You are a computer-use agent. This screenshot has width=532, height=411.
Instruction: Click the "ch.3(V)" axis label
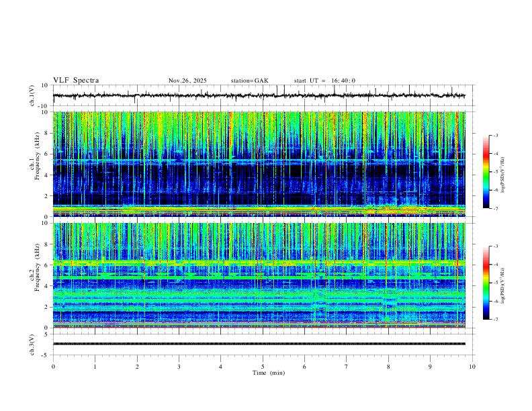[x=32, y=345]
